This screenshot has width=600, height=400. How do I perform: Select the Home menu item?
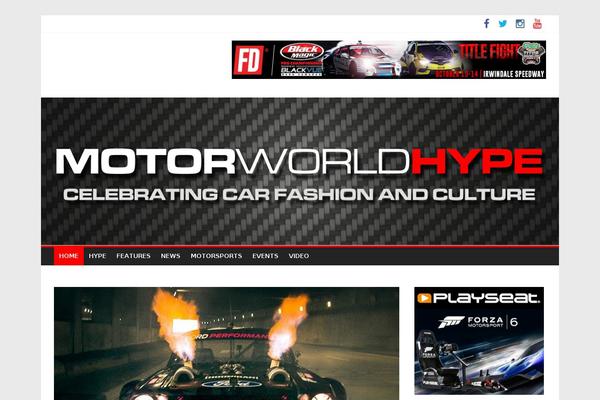coord(69,256)
